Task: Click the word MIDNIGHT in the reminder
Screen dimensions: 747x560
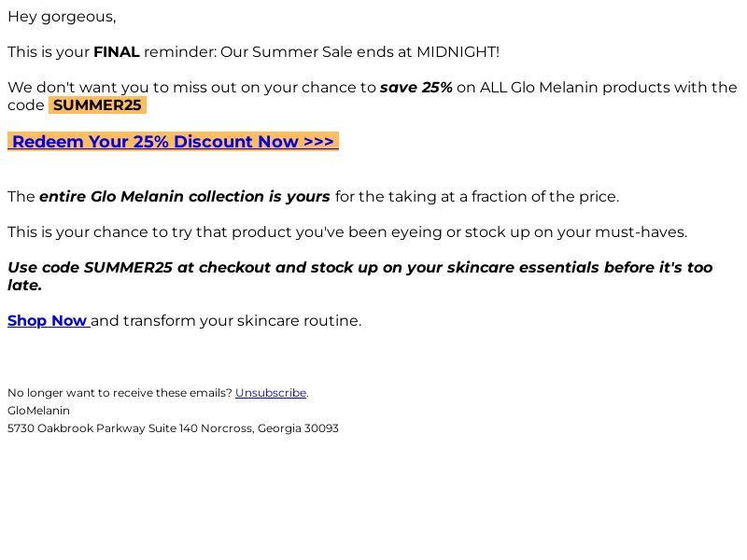Action: click(x=458, y=52)
